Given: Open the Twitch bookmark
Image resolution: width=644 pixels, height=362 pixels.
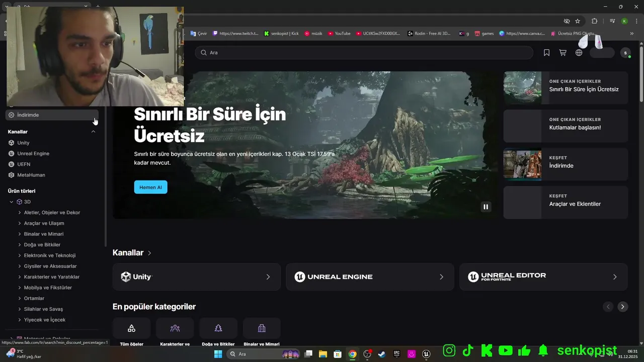Looking at the screenshot, I should [x=235, y=34].
